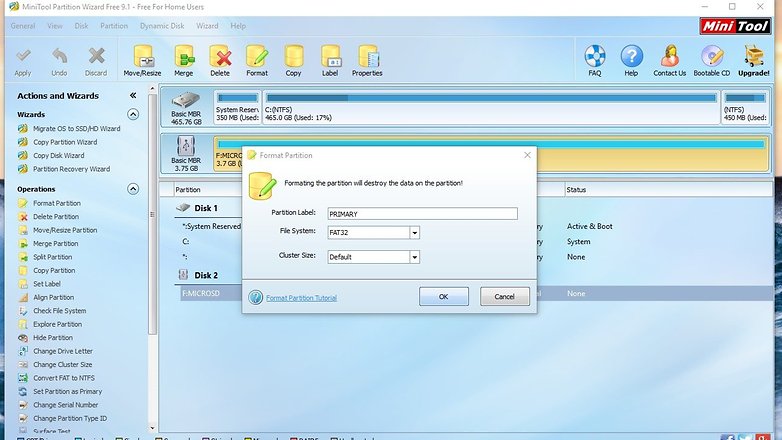Collapse the Actions and Wizards panel
782x440 pixels.
tap(133, 96)
